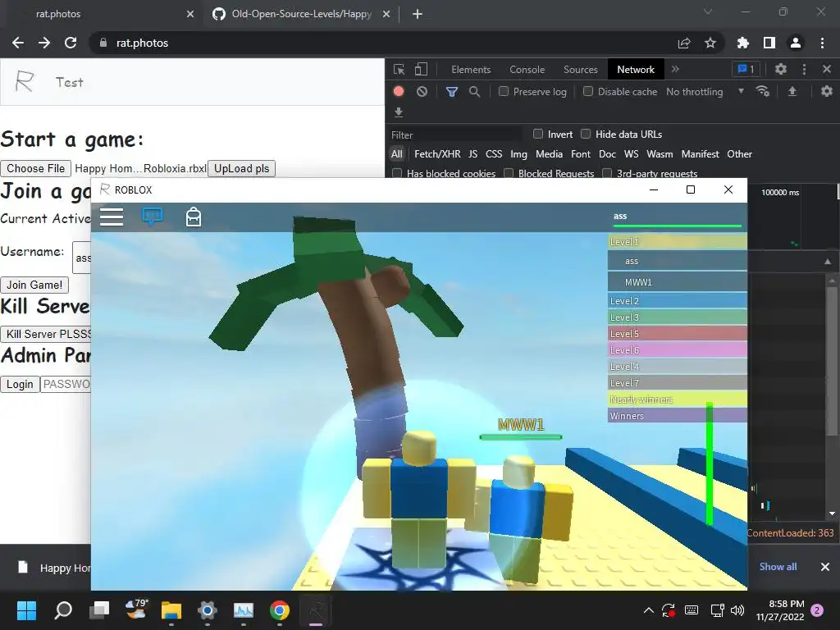Screen dimensions: 840x630
Task: Enable Disable cache checkbox
Action: click(x=588, y=92)
